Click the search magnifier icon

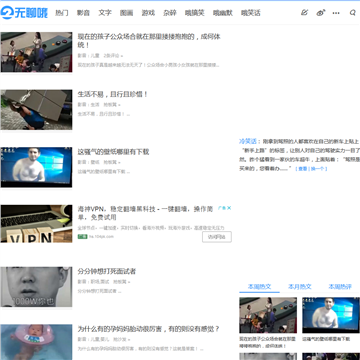click(353, 13)
